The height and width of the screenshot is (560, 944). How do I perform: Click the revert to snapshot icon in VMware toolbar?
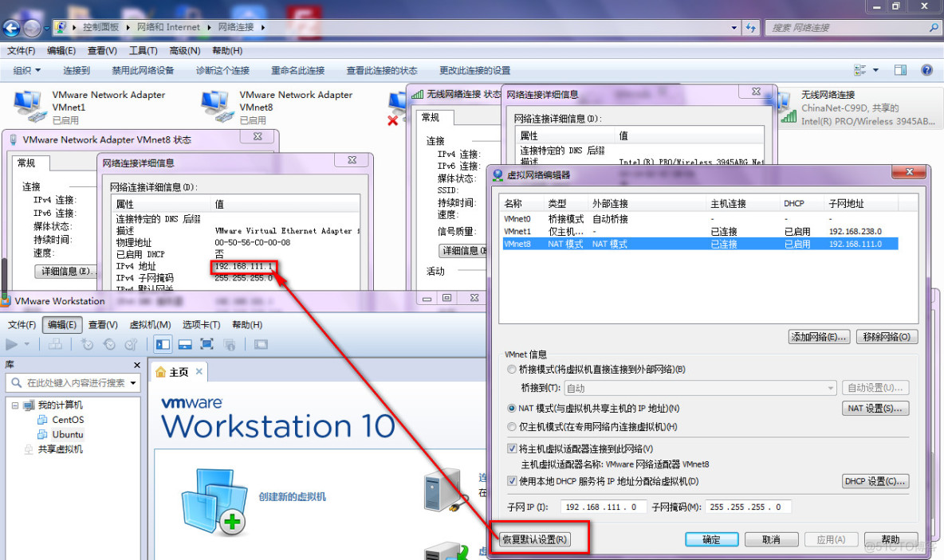click(x=109, y=345)
